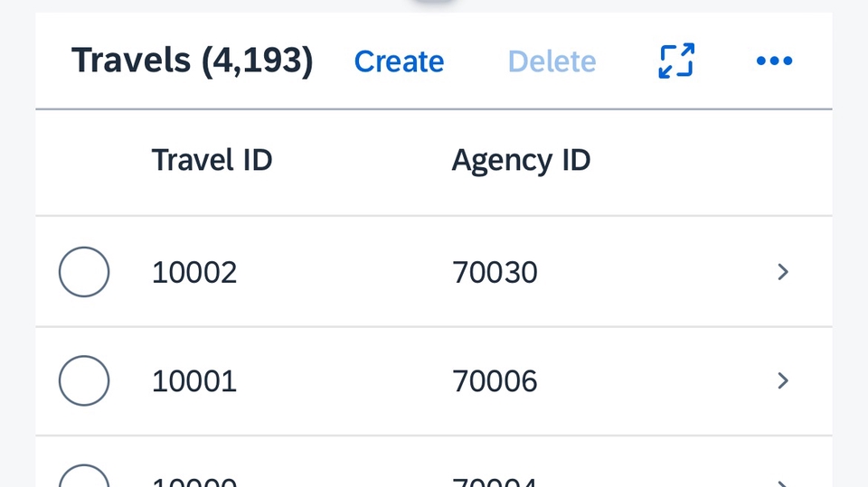Open details arrow of the bottom cut-off row
Image resolution: width=868 pixels, height=487 pixels.
[x=783, y=482]
